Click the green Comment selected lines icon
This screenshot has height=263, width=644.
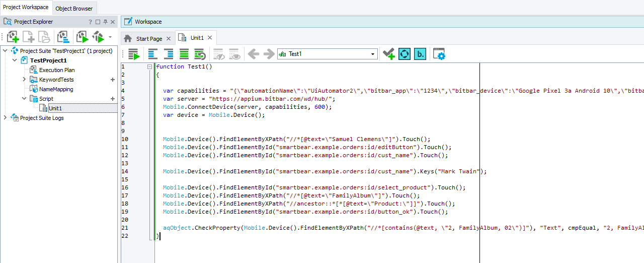pyautogui.click(x=184, y=54)
